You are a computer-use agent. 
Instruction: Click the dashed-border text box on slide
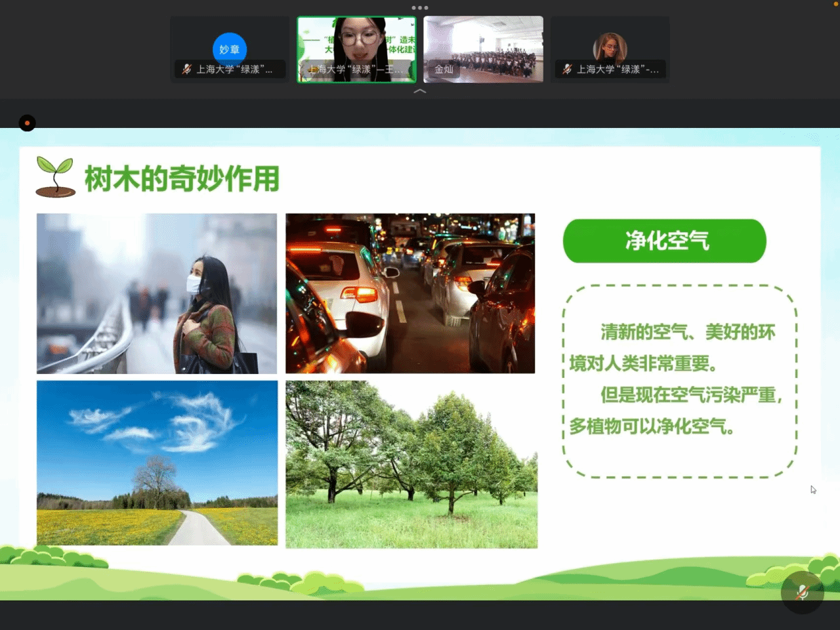click(679, 381)
